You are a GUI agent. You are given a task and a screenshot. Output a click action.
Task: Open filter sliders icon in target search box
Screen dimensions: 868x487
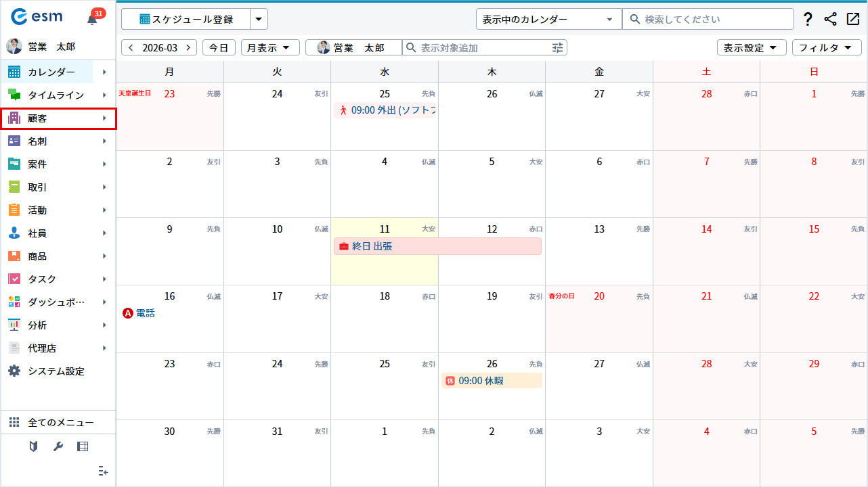(x=557, y=47)
